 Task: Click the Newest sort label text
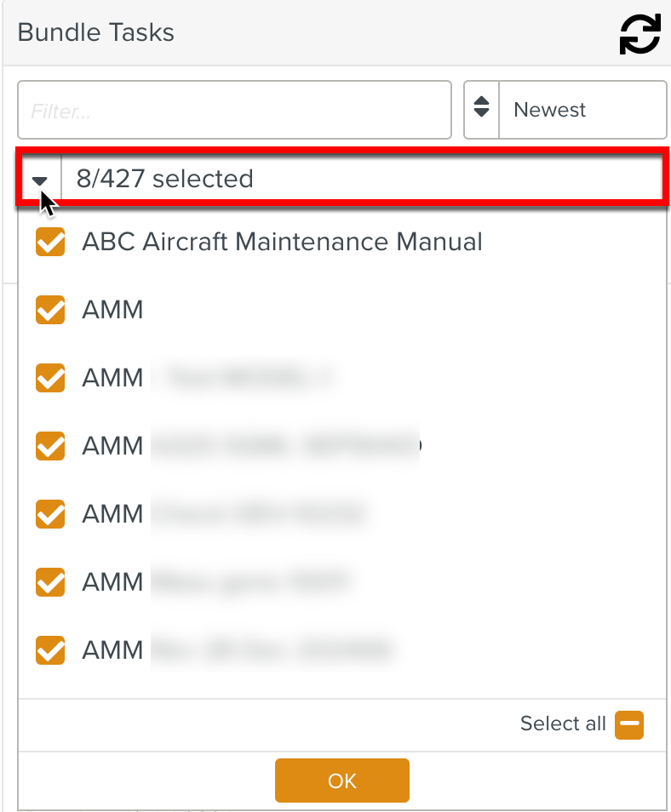point(550,110)
